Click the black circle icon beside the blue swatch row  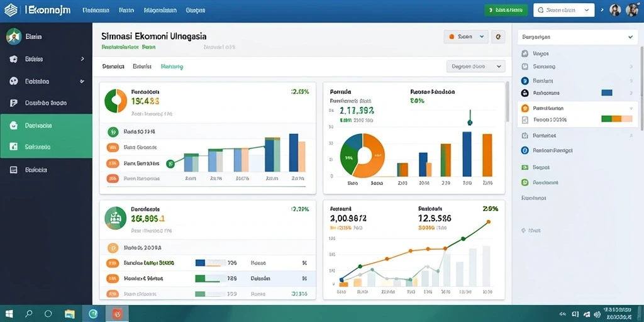pos(525,93)
